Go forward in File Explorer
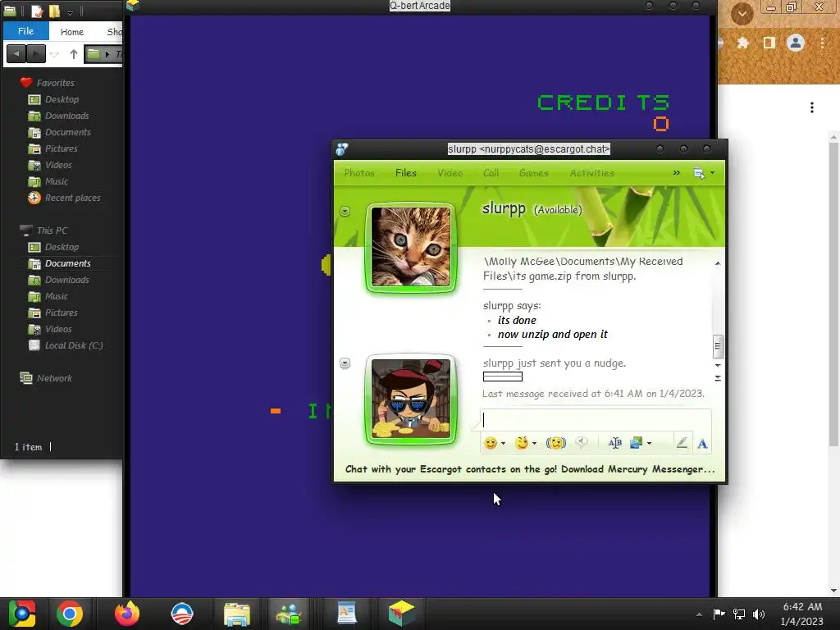Viewport: 840px width, 630px height. coord(36,53)
